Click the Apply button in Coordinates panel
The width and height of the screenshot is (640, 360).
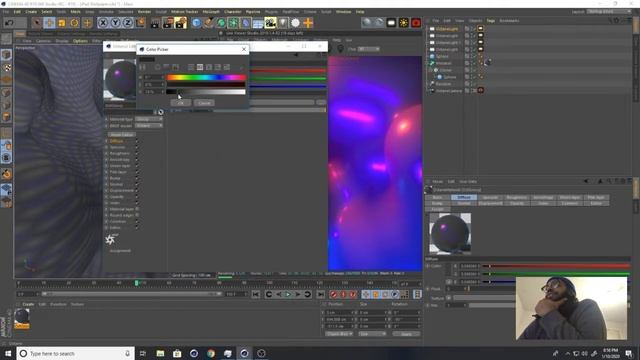tap(406, 334)
